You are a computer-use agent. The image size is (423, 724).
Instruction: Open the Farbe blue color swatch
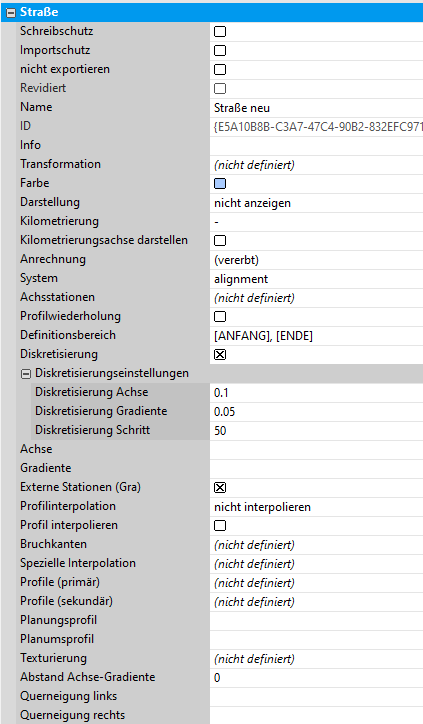220,183
